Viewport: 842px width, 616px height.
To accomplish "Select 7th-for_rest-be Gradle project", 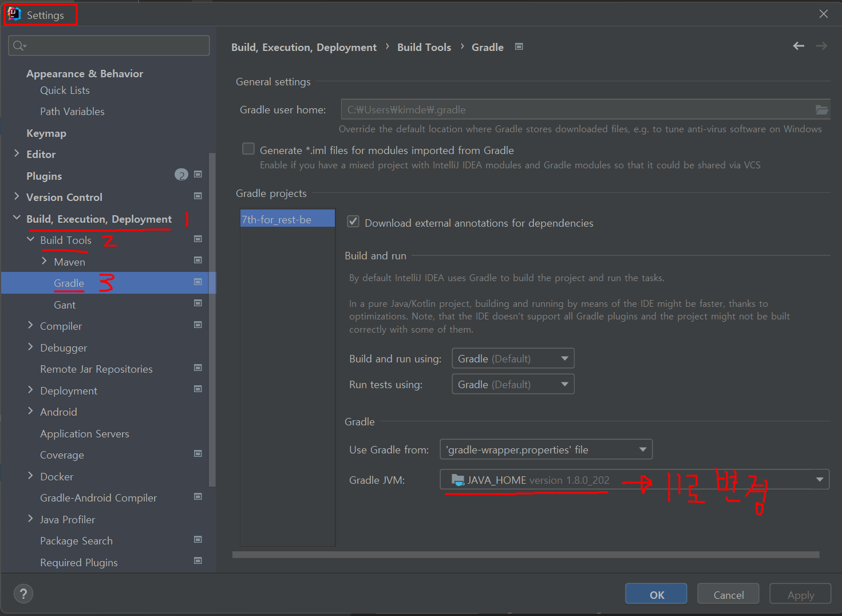I will [x=287, y=219].
